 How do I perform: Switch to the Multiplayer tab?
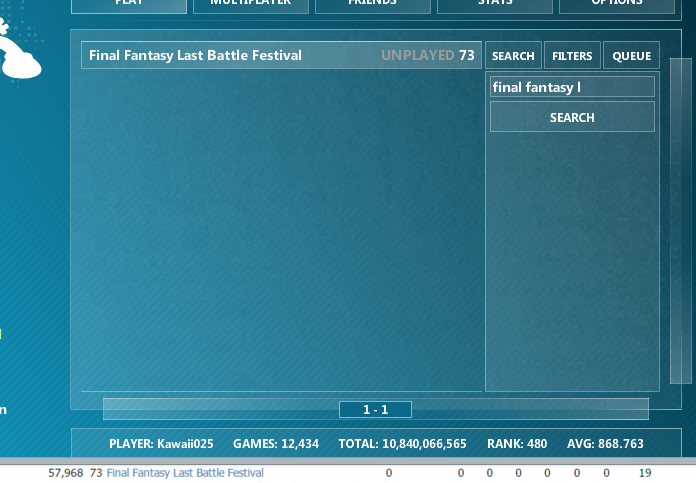[250, 5]
